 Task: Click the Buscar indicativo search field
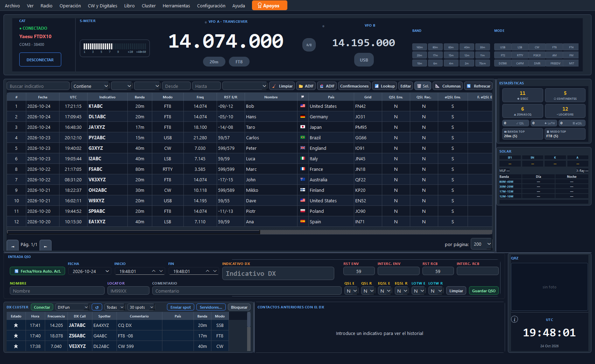[38, 86]
